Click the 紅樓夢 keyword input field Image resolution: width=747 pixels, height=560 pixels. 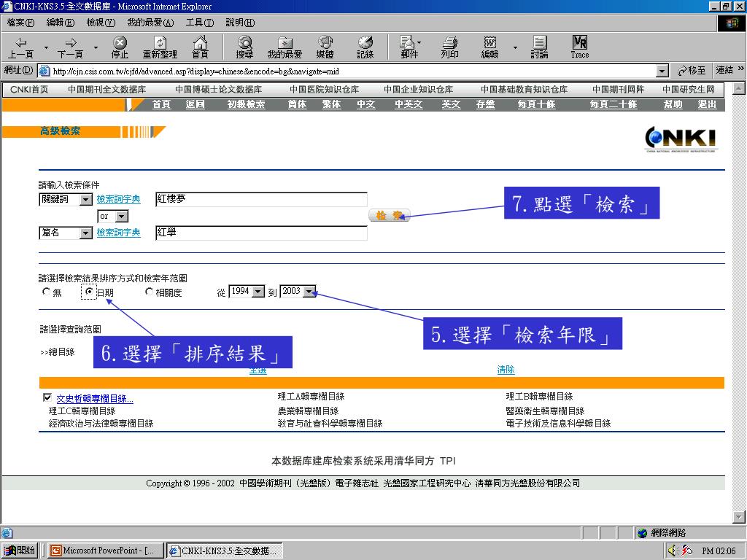click(262, 199)
